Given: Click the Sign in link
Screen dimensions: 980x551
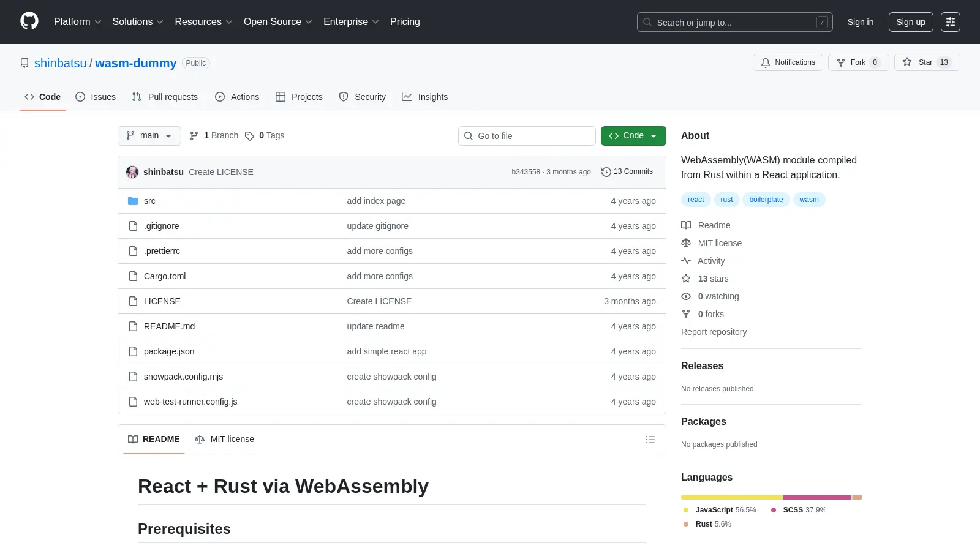Looking at the screenshot, I should coord(861,22).
